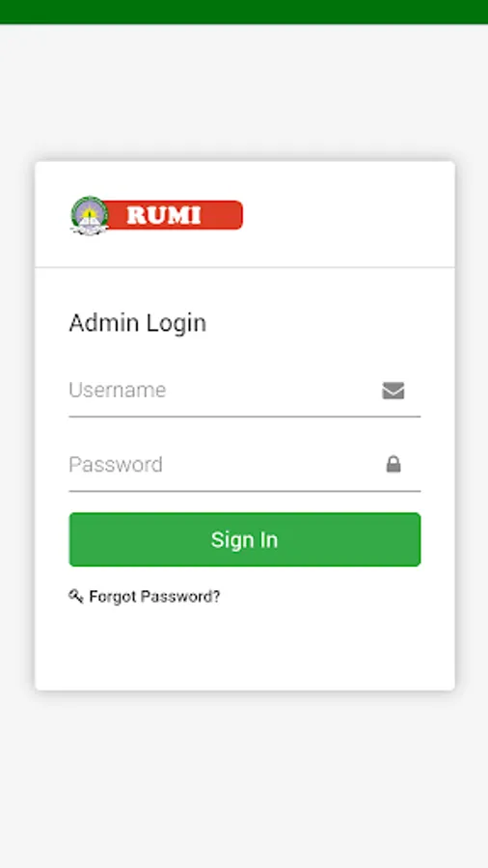
Task: Click the Username placeholder text
Action: (x=118, y=390)
